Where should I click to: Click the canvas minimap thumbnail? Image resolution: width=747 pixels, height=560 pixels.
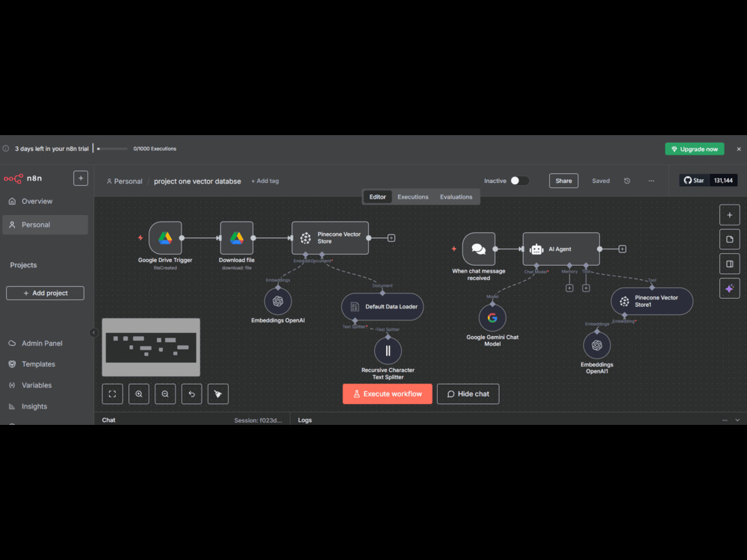click(151, 347)
